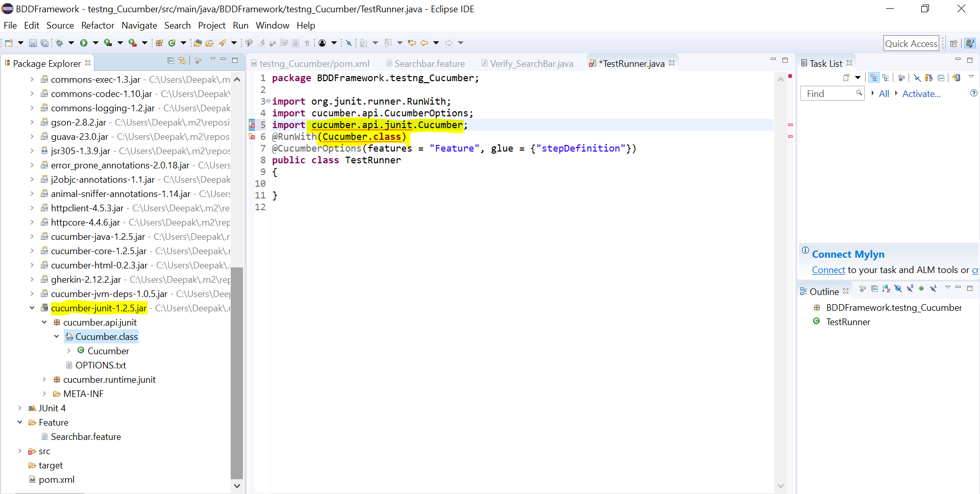Click the New file toolbar icon

(9, 43)
